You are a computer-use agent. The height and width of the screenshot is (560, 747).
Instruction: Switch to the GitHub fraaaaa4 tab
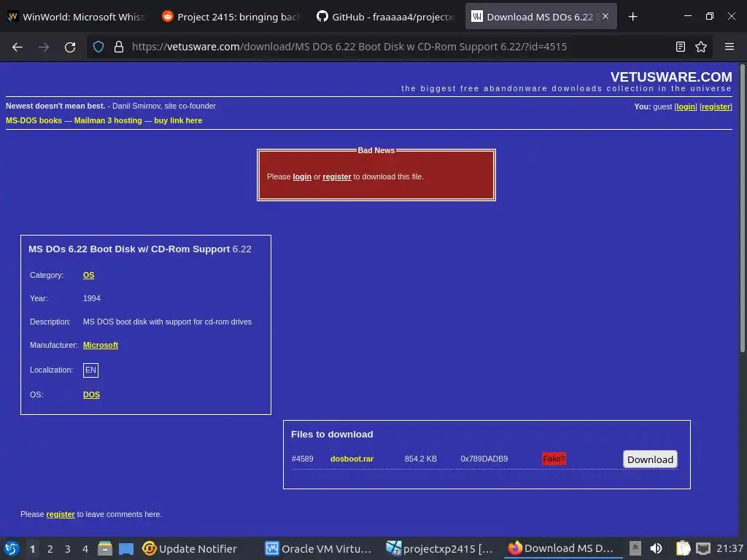click(385, 17)
